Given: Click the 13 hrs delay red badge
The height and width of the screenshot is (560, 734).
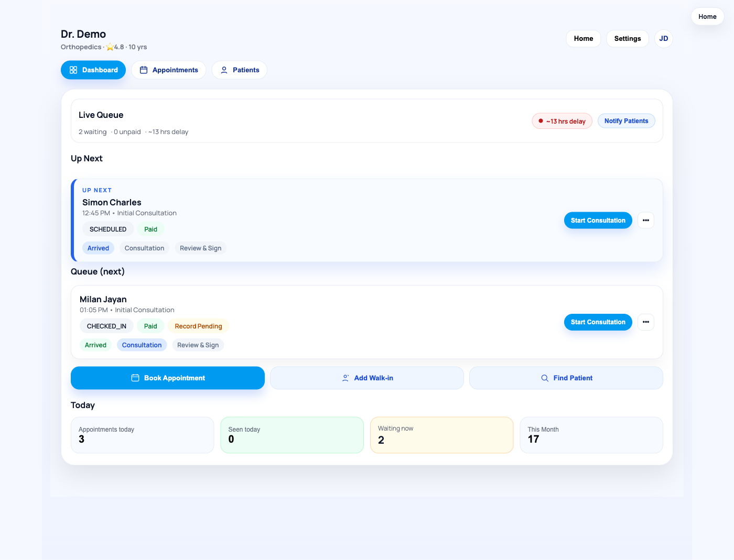Looking at the screenshot, I should tap(562, 122).
